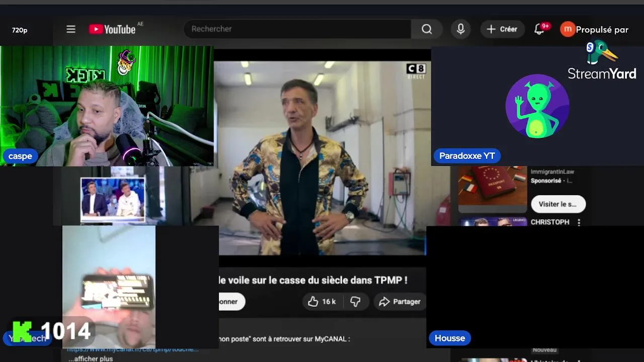The image size is (644, 362).
Task: Click the green alien Paradoxxe YT avatar
Action: click(537, 106)
